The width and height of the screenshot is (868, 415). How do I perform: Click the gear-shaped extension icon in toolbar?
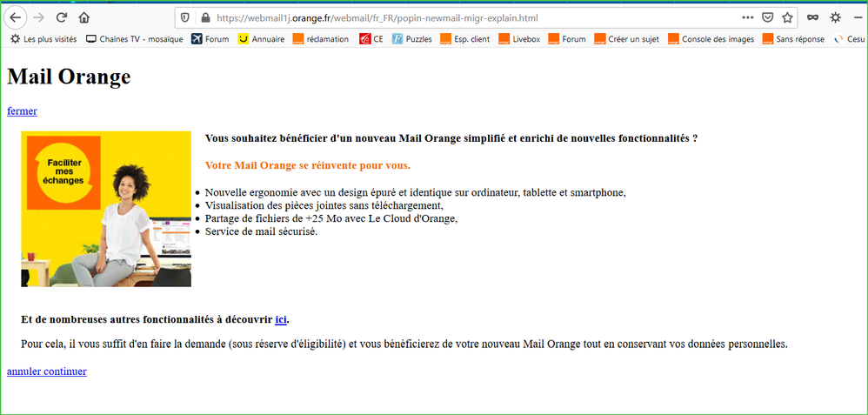click(836, 17)
